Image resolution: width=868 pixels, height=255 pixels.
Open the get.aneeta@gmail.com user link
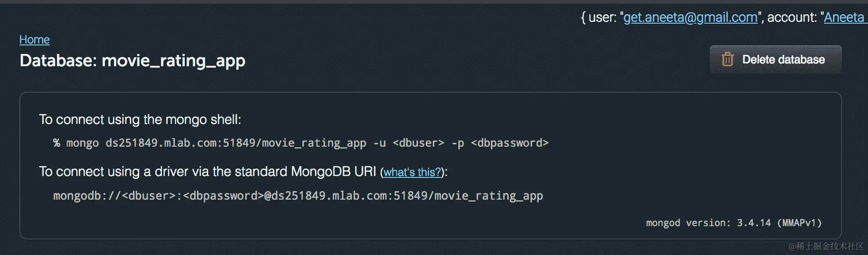click(x=690, y=18)
